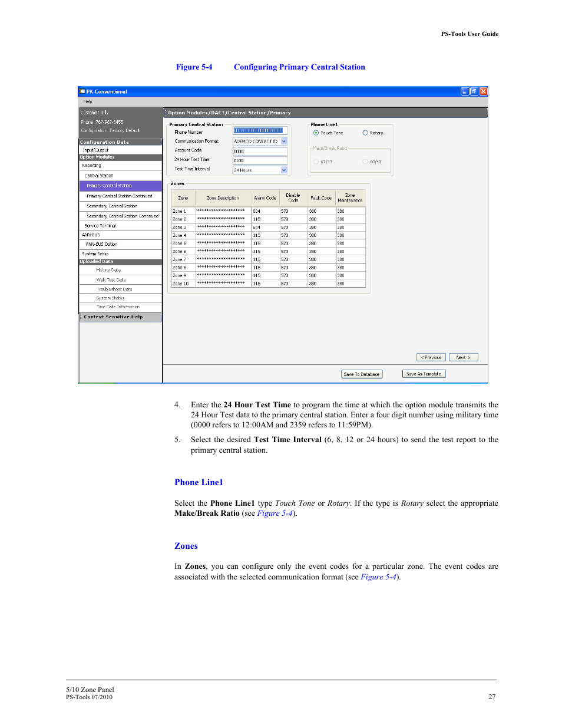Screen dimensions: 562x728
Task: Select the Uploaded Data section header
Action: click(x=120, y=262)
